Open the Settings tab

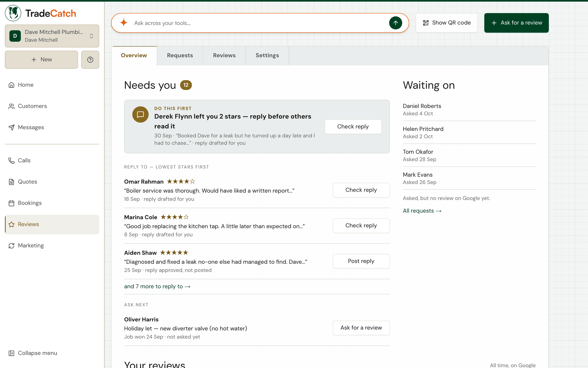click(x=267, y=55)
